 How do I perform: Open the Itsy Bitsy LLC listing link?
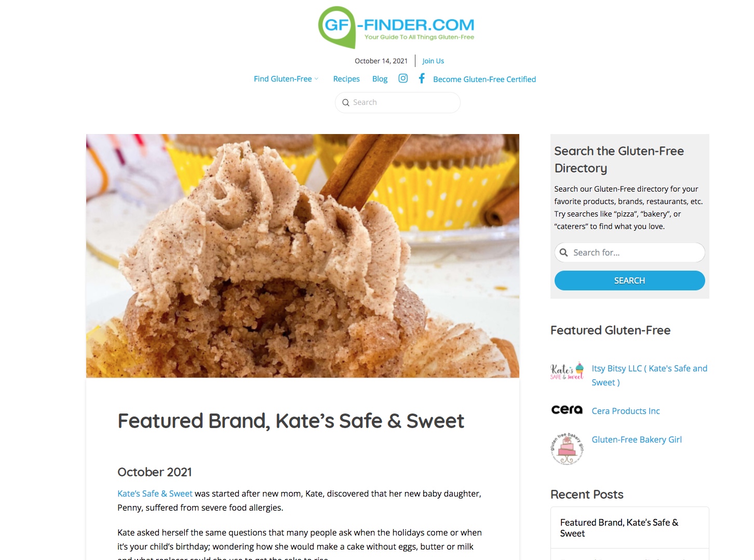pyautogui.click(x=649, y=375)
